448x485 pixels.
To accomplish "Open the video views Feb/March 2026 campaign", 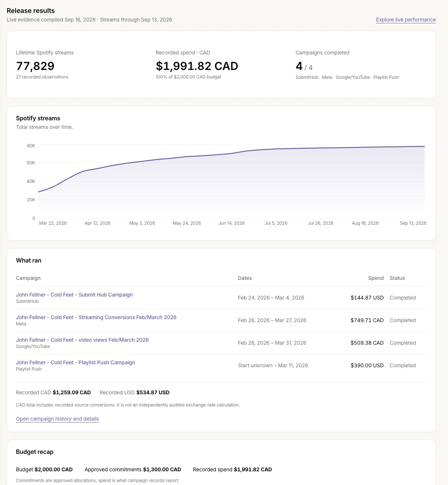I will click(82, 340).
